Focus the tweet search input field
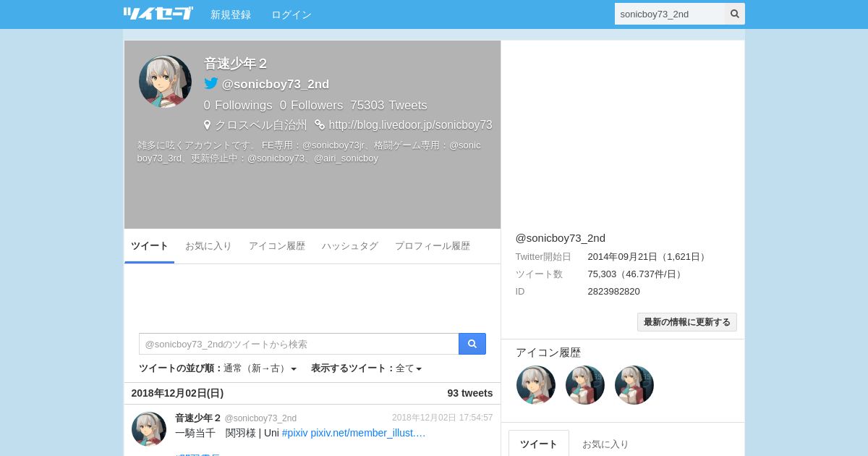The height and width of the screenshot is (456, 868). click(299, 344)
